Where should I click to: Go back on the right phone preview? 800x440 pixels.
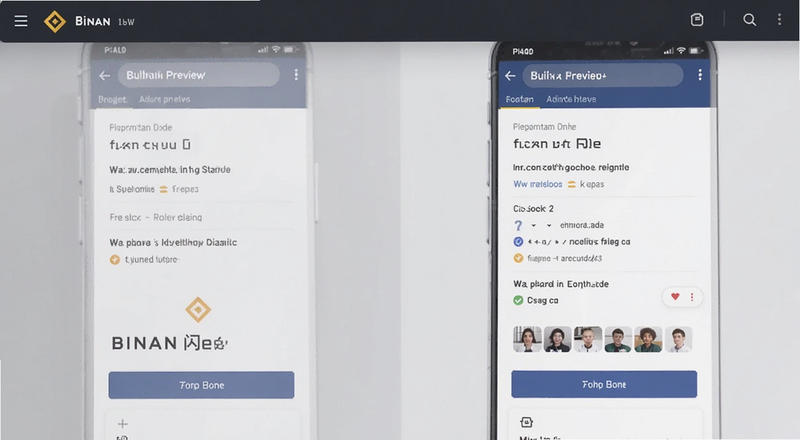coord(510,76)
